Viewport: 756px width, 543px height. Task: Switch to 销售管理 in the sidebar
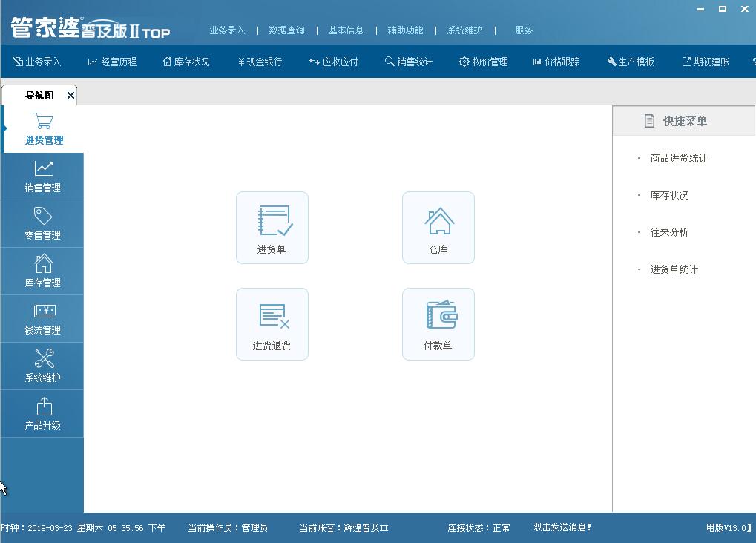point(42,176)
